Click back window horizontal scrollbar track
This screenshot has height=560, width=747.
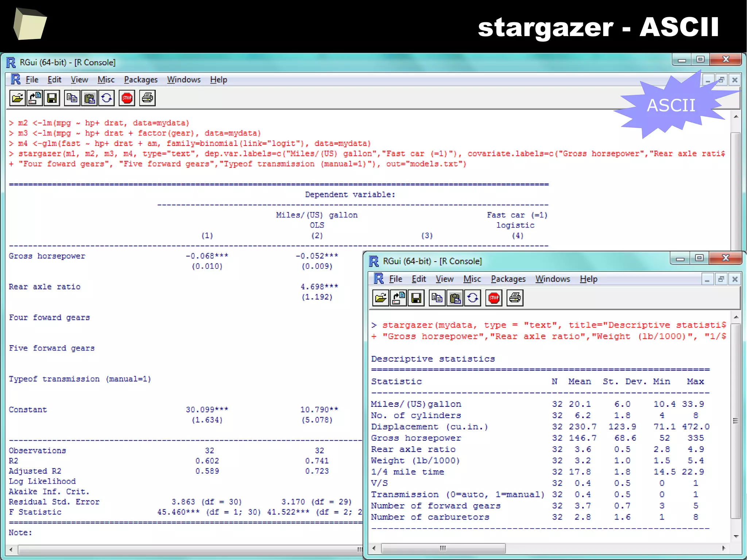click(x=190, y=549)
